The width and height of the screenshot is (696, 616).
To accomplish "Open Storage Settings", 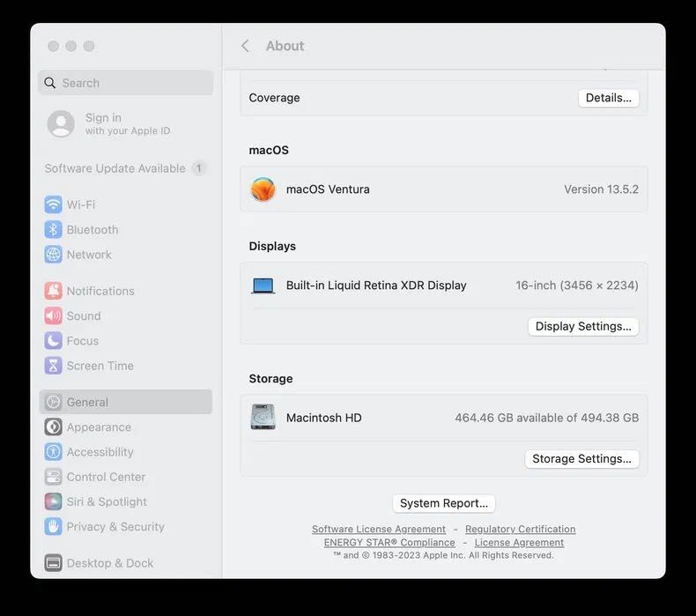I will point(582,459).
